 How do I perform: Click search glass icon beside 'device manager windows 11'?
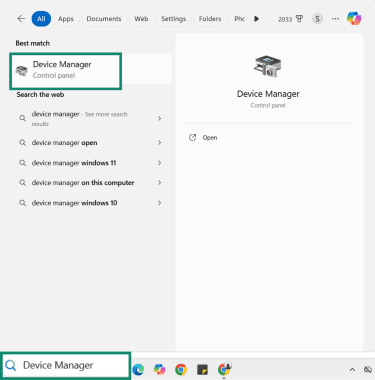pyautogui.click(x=22, y=163)
